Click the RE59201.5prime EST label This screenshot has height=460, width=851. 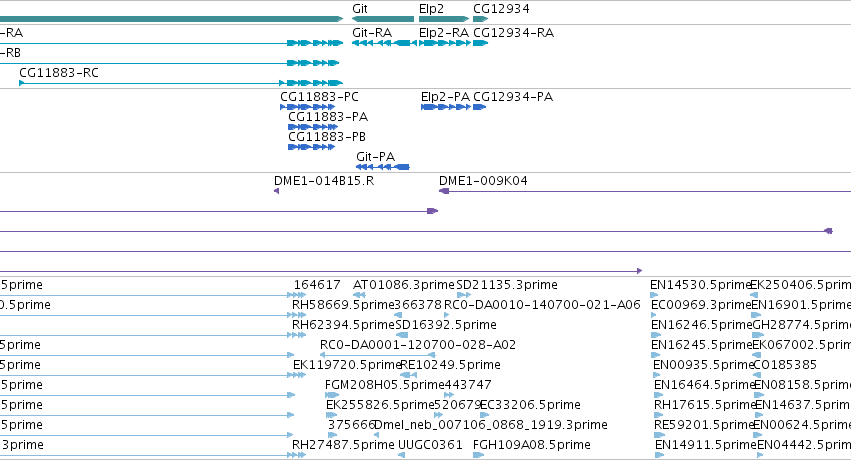tap(705, 425)
